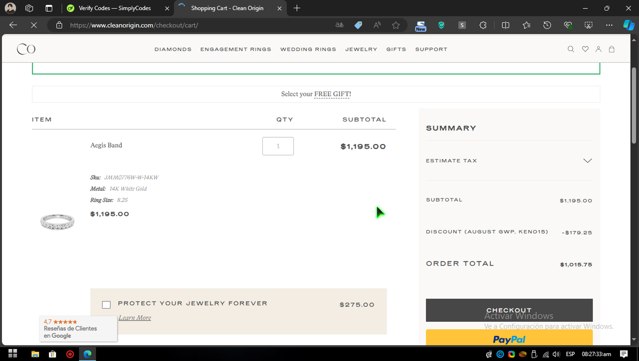Open the workspaces icon
Screen dimensions: 639x361
pos(29,8)
